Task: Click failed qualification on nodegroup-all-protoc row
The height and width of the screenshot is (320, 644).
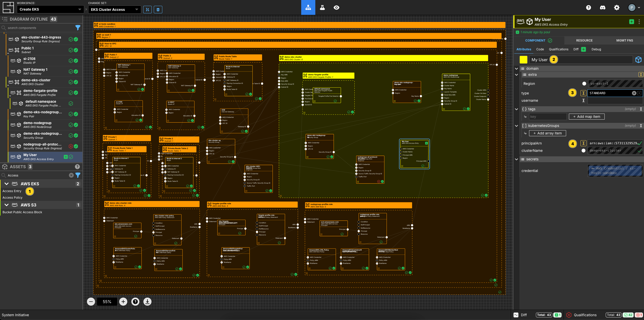Action: pos(71,146)
